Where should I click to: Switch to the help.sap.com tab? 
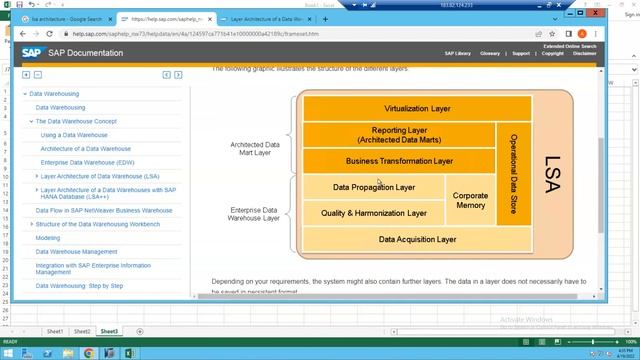(166, 19)
